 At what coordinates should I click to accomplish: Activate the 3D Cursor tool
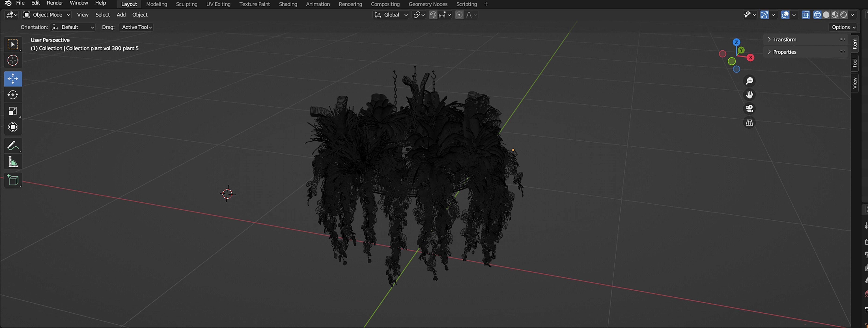[x=13, y=60]
